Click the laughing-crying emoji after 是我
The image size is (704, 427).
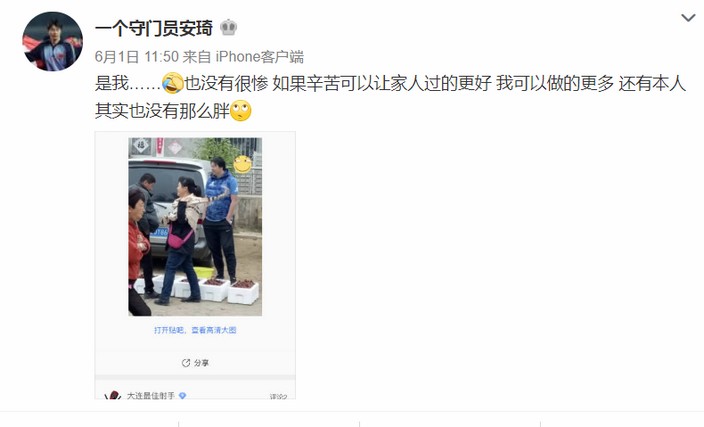pyautogui.click(x=172, y=84)
